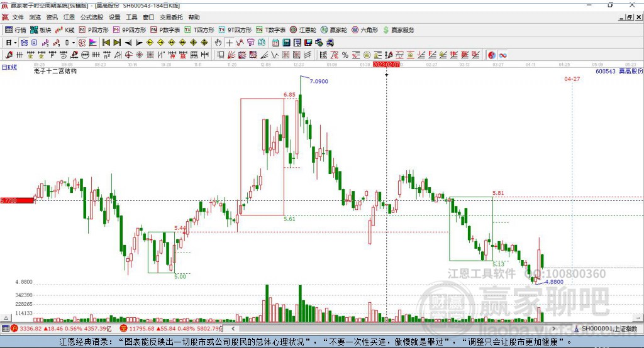The width and height of the screenshot is (644, 348).
Task: Jump to the first bar icon
Action: point(106,43)
